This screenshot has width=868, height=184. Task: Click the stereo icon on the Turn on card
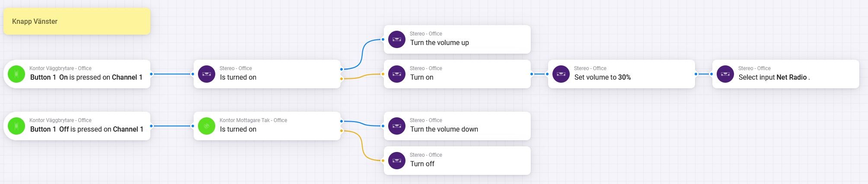tap(397, 74)
